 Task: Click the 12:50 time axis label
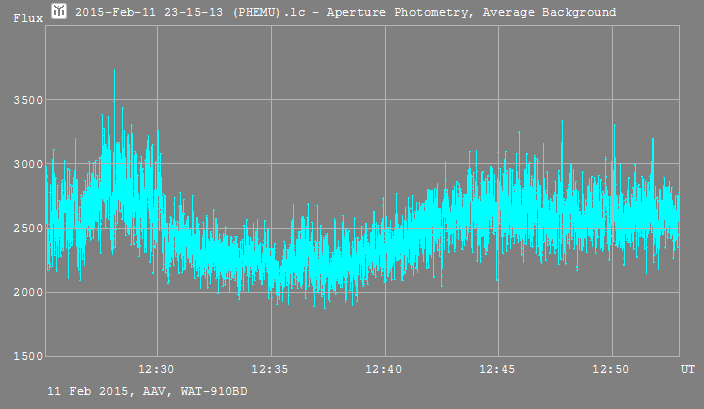(612, 370)
